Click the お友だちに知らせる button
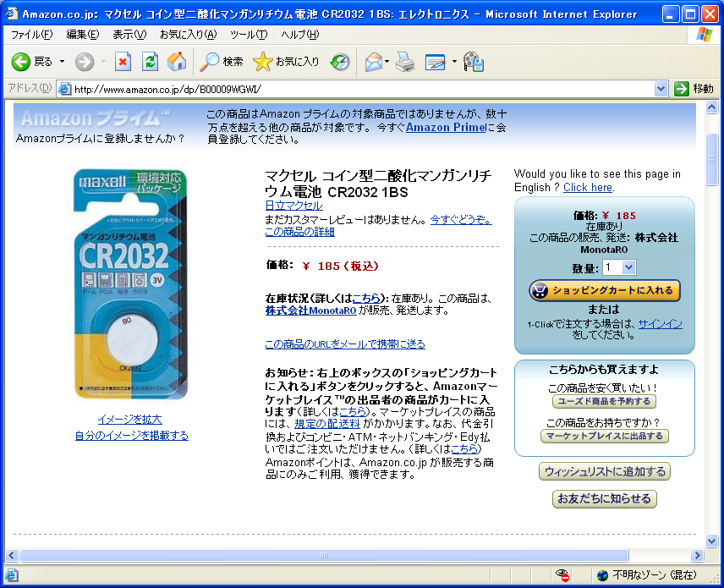 [x=605, y=499]
